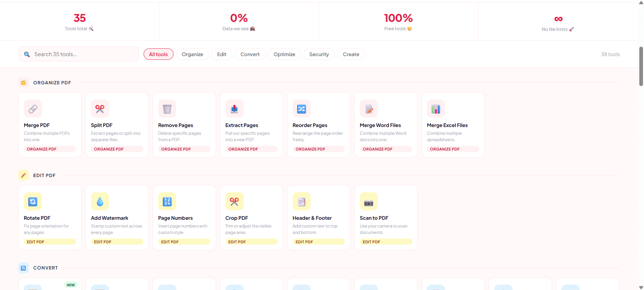The width and height of the screenshot is (644, 290).
Task: Open the Page Numbers tool title
Action: click(176, 218)
